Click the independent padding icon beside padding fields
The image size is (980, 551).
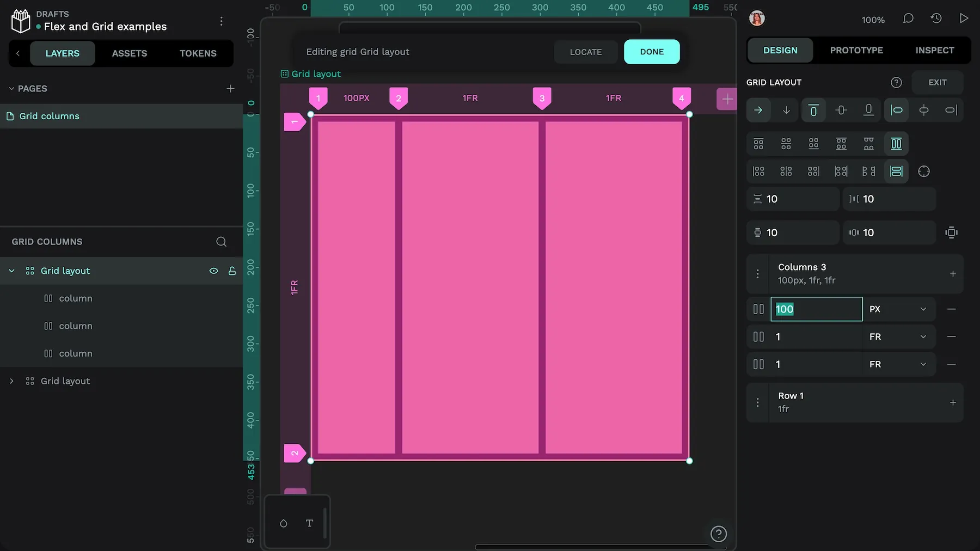[951, 232]
